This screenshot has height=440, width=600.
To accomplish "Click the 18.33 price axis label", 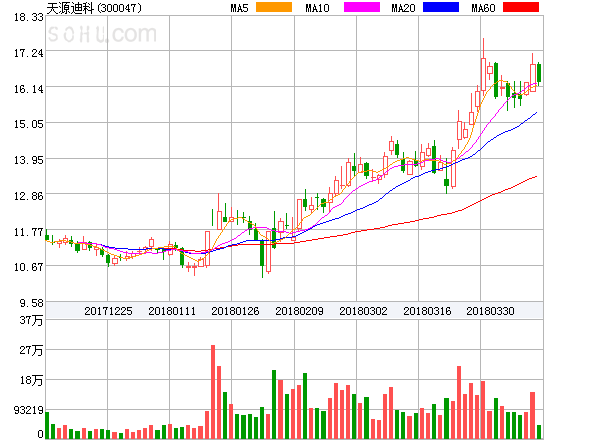I will pyautogui.click(x=29, y=17).
